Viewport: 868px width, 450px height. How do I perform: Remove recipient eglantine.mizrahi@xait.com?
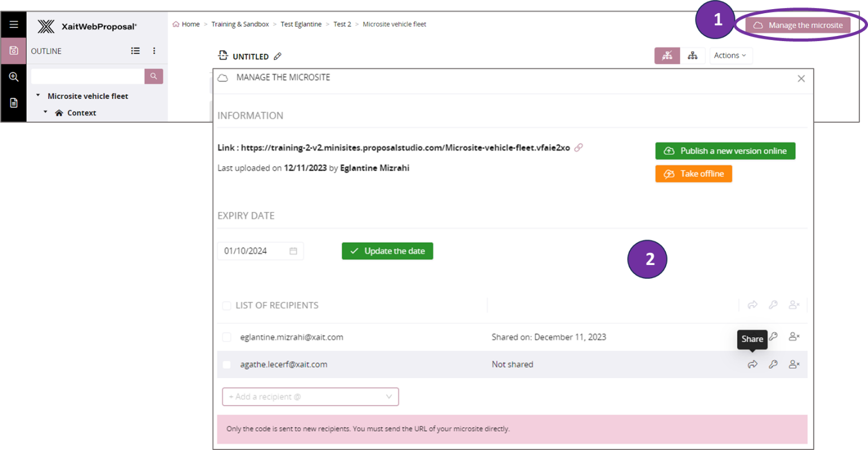point(794,337)
